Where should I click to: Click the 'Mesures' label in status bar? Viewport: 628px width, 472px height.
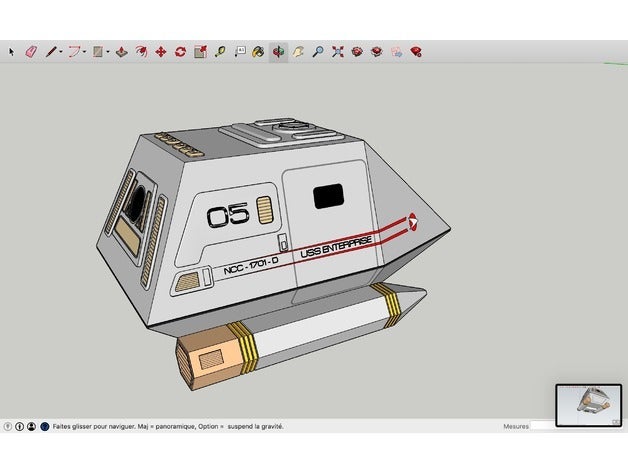click(516, 427)
